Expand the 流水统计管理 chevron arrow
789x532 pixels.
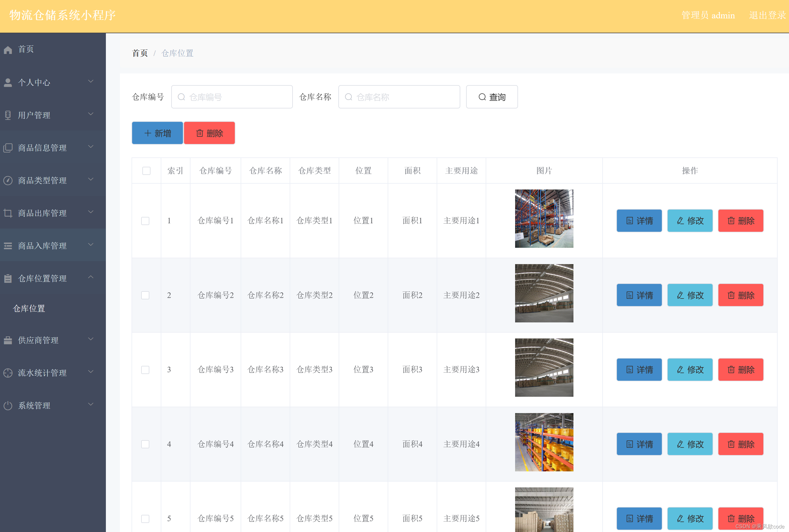pos(91,371)
